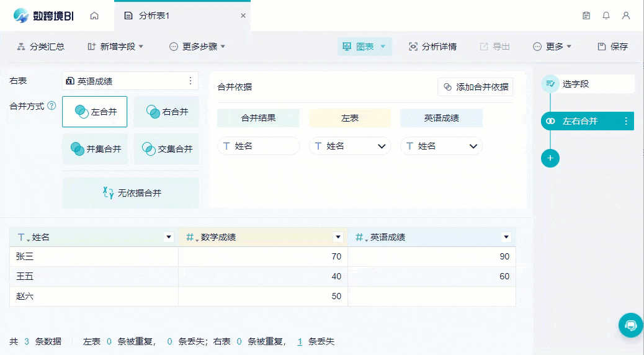Open the 新增字段 dropdown
This screenshot has width=644, height=355.
point(115,47)
